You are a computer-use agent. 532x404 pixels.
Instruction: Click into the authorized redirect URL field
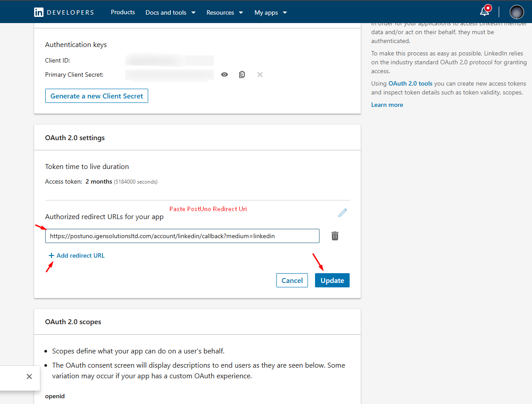coord(182,236)
